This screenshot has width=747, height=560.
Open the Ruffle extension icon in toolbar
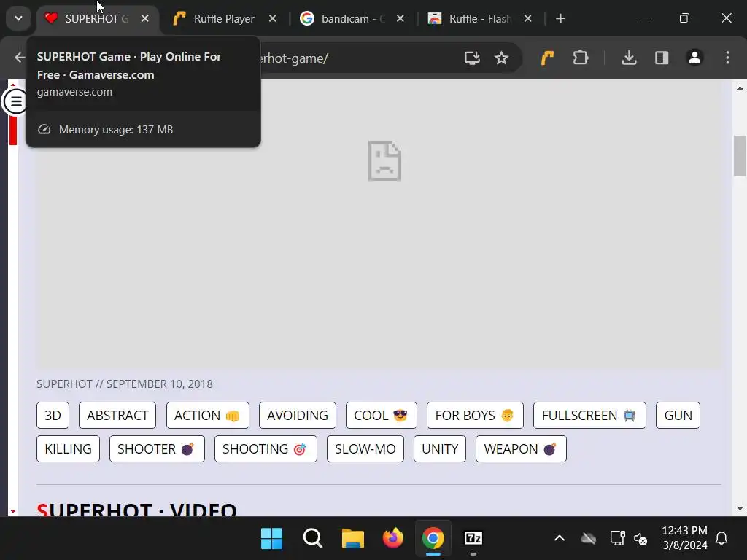547,58
